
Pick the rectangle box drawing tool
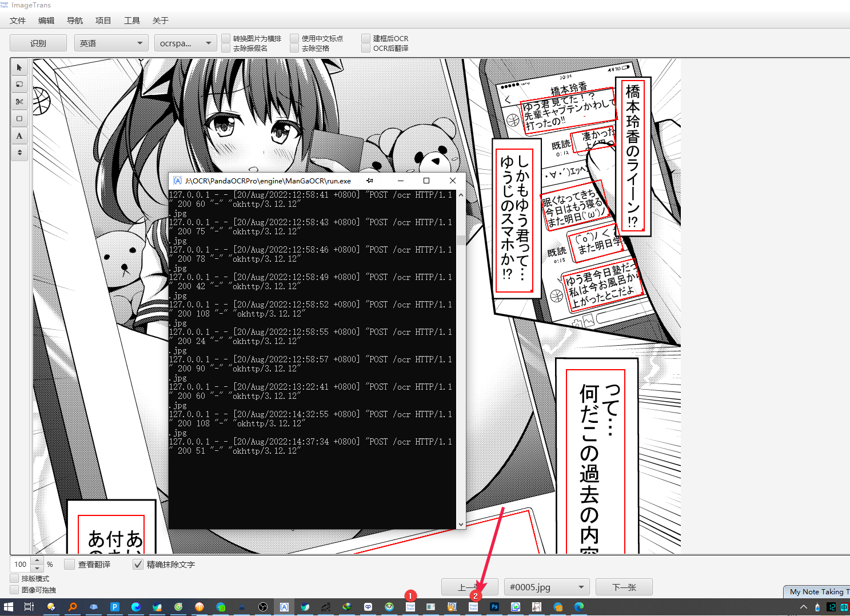[19, 119]
